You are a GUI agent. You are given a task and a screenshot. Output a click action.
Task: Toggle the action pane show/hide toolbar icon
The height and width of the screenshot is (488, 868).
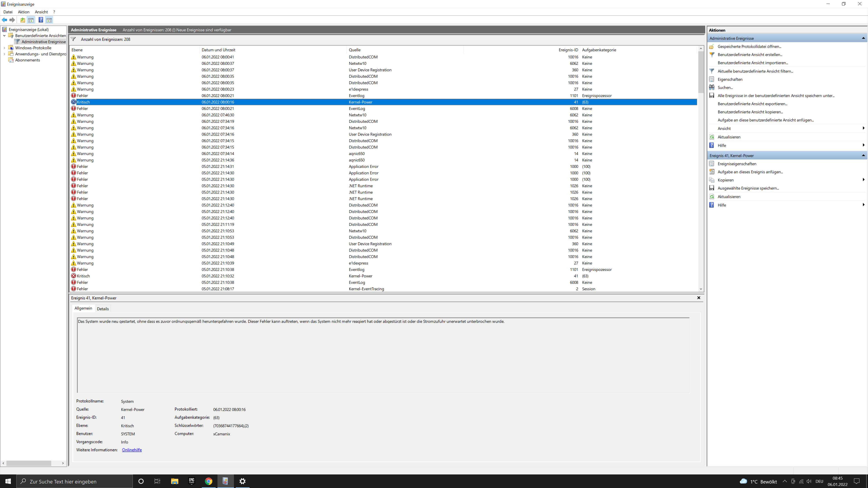coord(49,20)
